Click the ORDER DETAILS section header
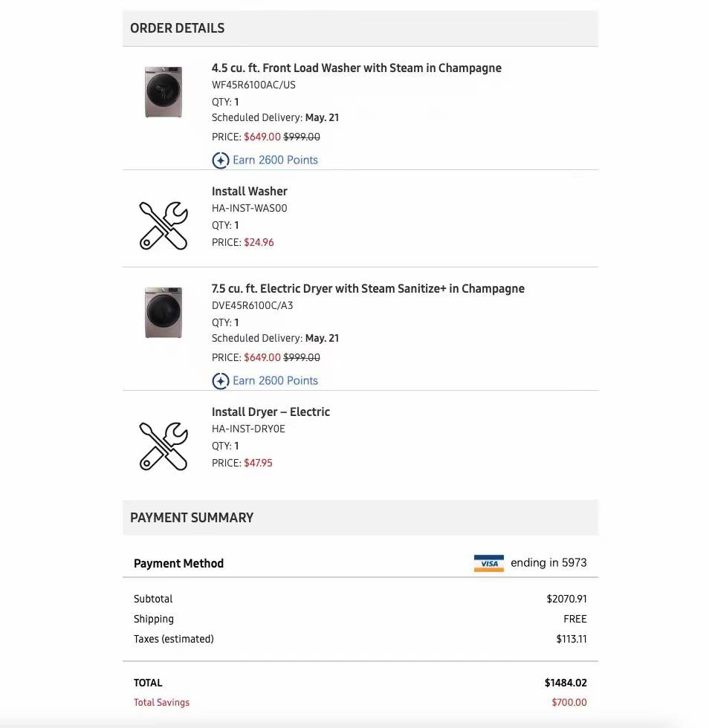This screenshot has width=709, height=728. point(177,28)
